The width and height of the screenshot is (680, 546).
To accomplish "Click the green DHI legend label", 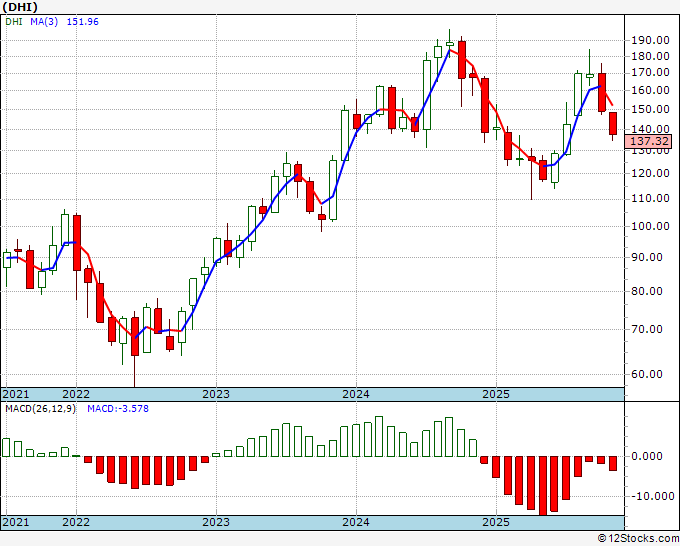I will [14, 22].
